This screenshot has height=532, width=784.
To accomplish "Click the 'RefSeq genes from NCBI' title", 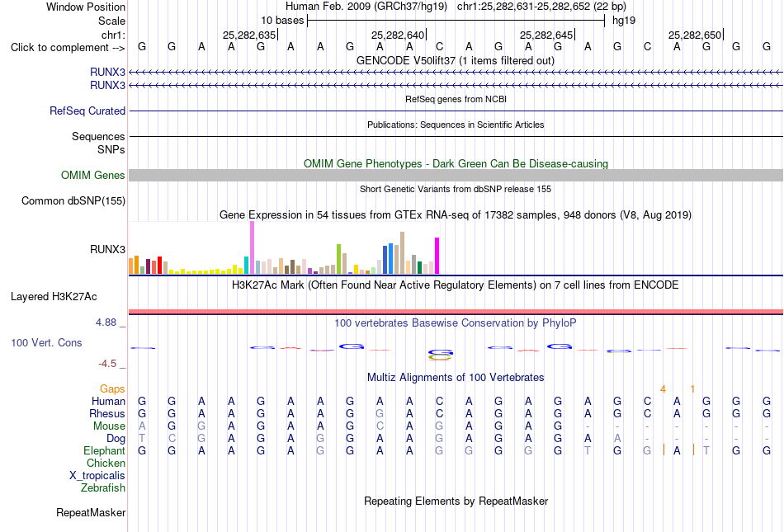I will (456, 99).
